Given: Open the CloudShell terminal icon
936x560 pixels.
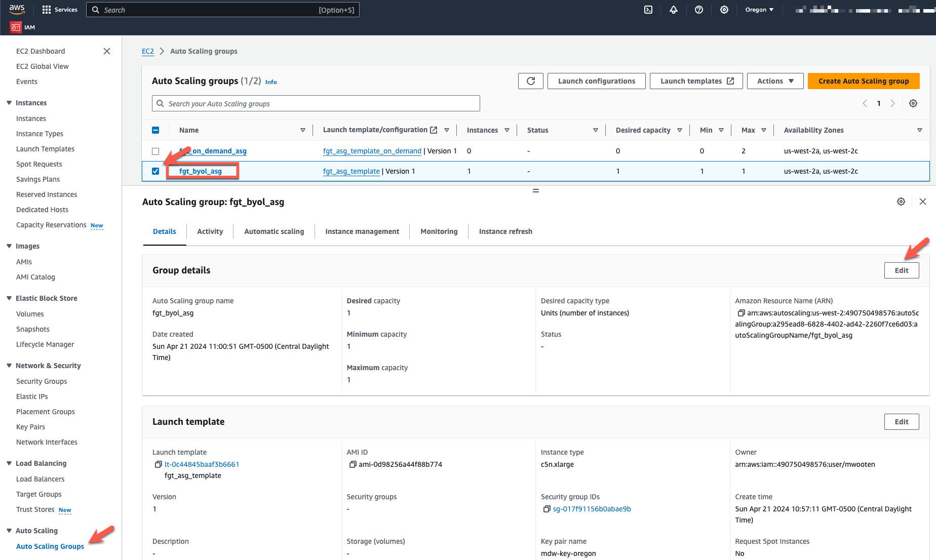Looking at the screenshot, I should 648,10.
